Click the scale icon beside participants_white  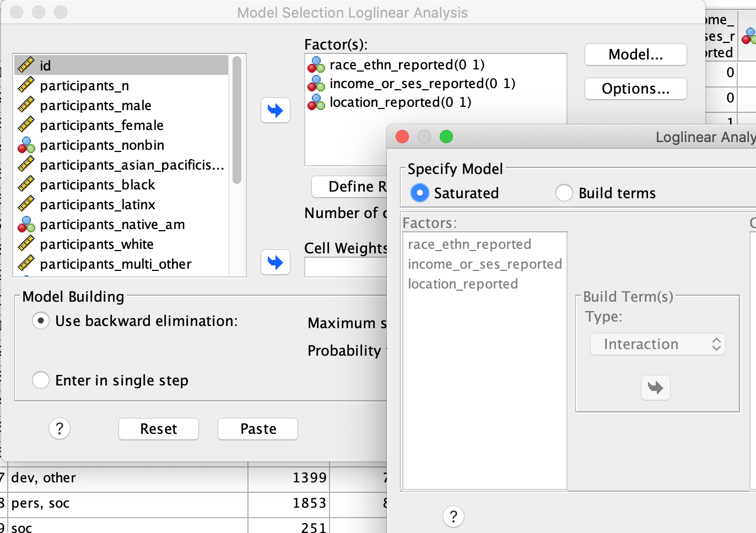point(26,244)
